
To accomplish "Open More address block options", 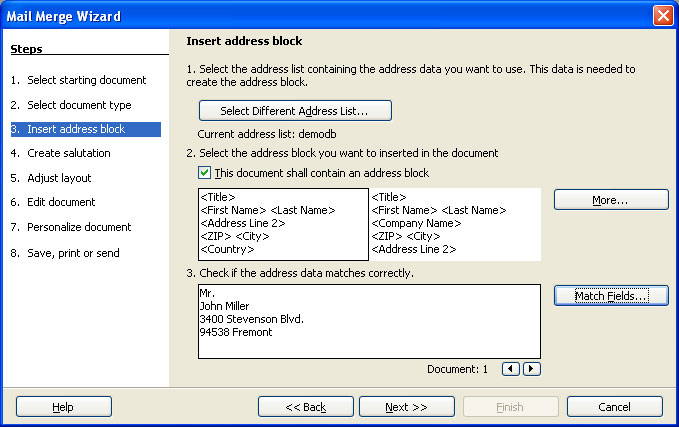I will pyautogui.click(x=610, y=200).
